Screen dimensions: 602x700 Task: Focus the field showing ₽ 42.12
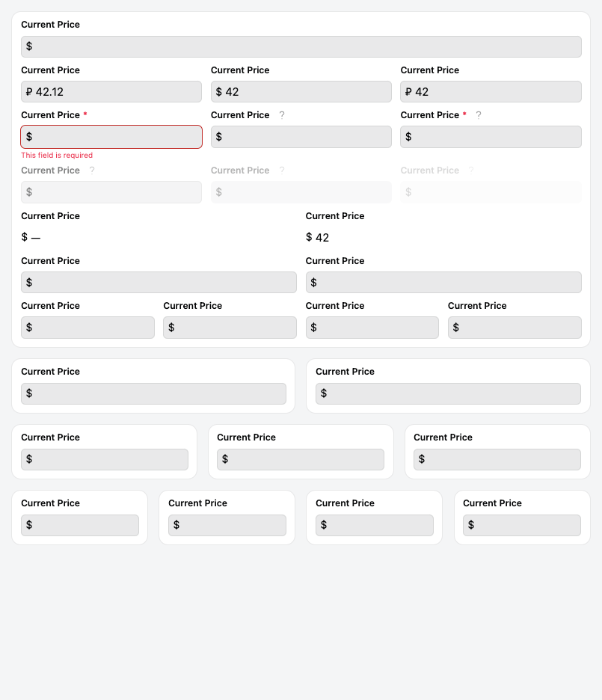point(111,92)
